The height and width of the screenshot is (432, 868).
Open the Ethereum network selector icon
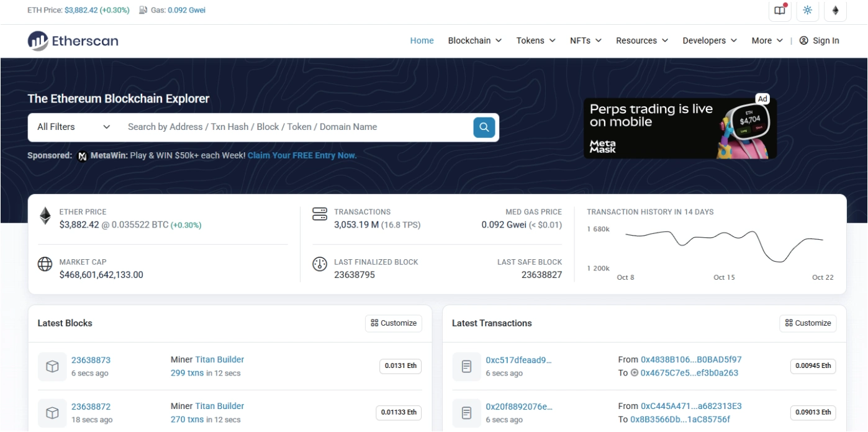835,11
